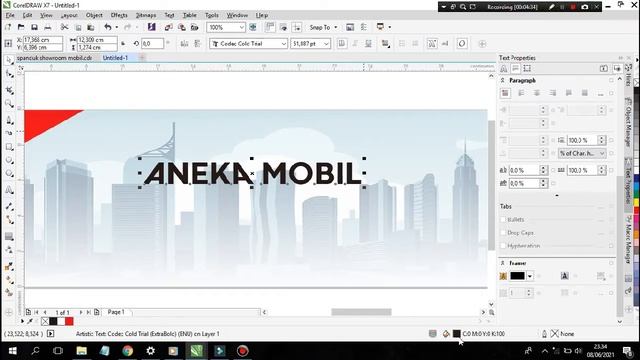Open the Effects menu
640x360 pixels.
click(x=119, y=15)
